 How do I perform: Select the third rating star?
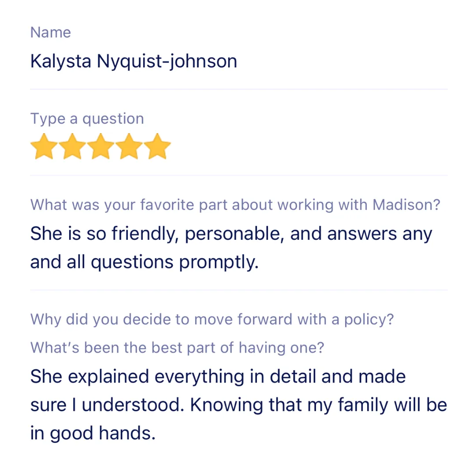(x=100, y=146)
